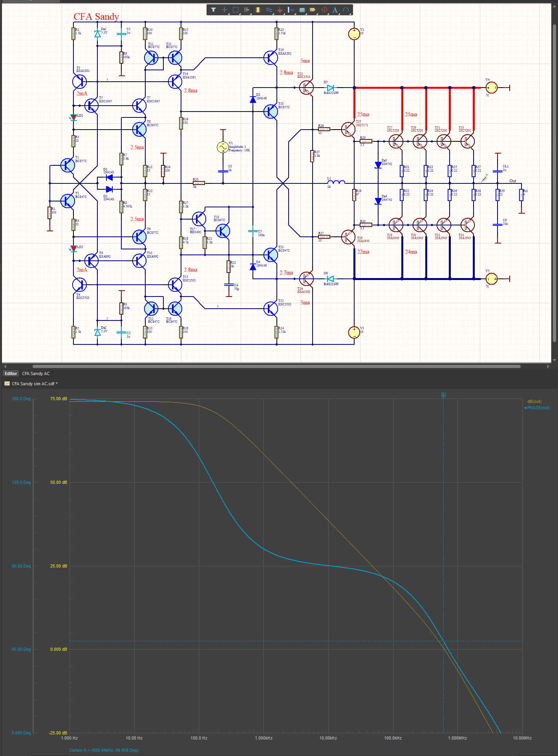The width and height of the screenshot is (558, 756).
Task: Select the V2 voltage source
Action: 354,34
